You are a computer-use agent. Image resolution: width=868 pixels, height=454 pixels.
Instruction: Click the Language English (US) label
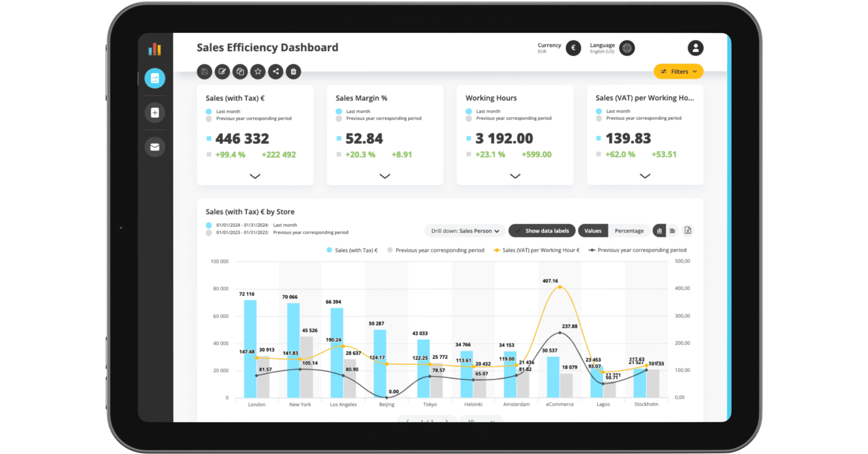click(602, 48)
